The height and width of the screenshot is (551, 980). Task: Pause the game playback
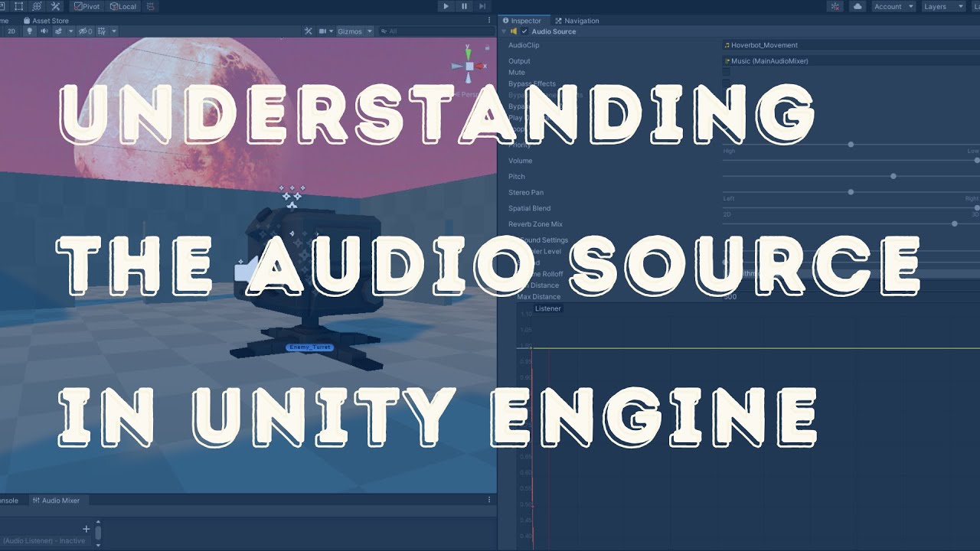[464, 6]
